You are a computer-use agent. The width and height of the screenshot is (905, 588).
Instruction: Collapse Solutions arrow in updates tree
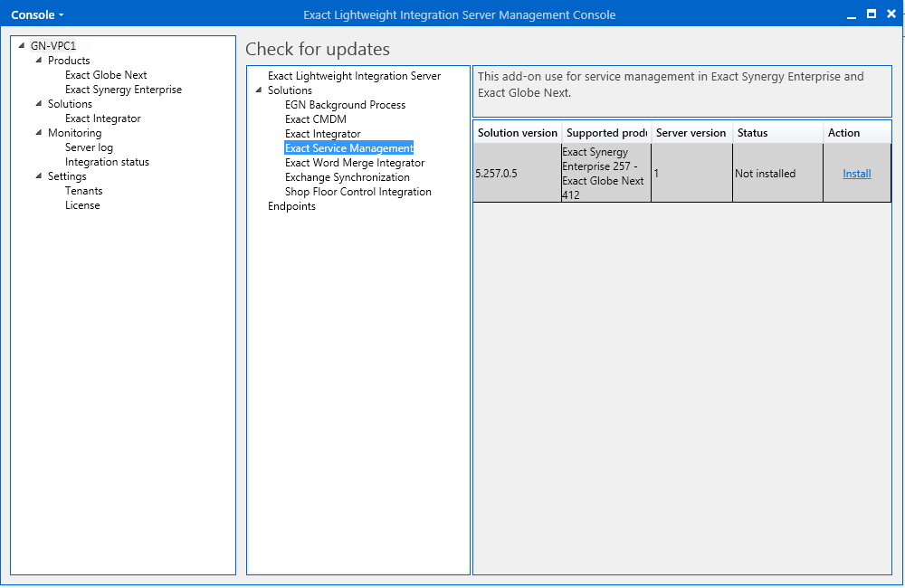259,90
